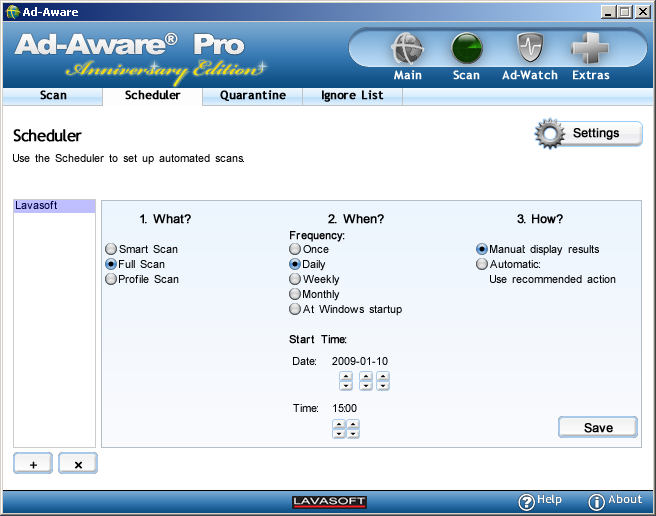Increase the month in start date
Screen dimensions: 656x516
point(366,376)
